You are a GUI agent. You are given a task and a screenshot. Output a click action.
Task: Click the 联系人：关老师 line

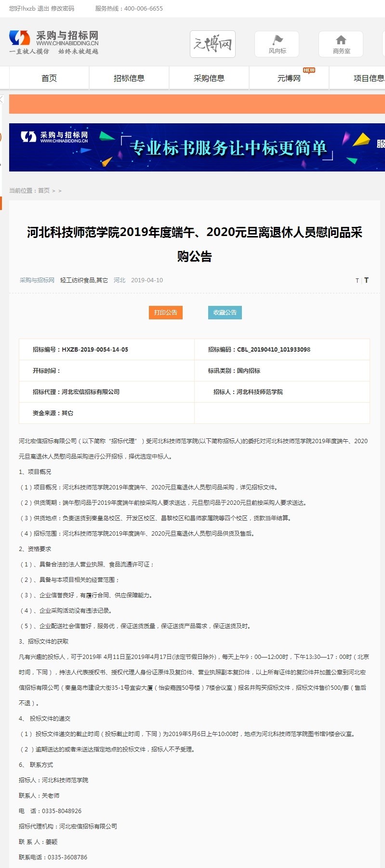[x=39, y=796]
